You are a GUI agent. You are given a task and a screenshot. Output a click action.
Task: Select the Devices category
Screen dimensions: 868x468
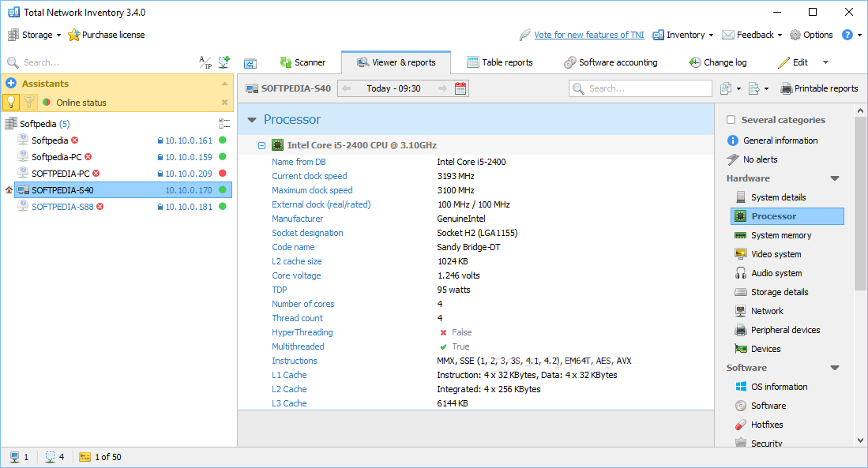click(x=758, y=349)
